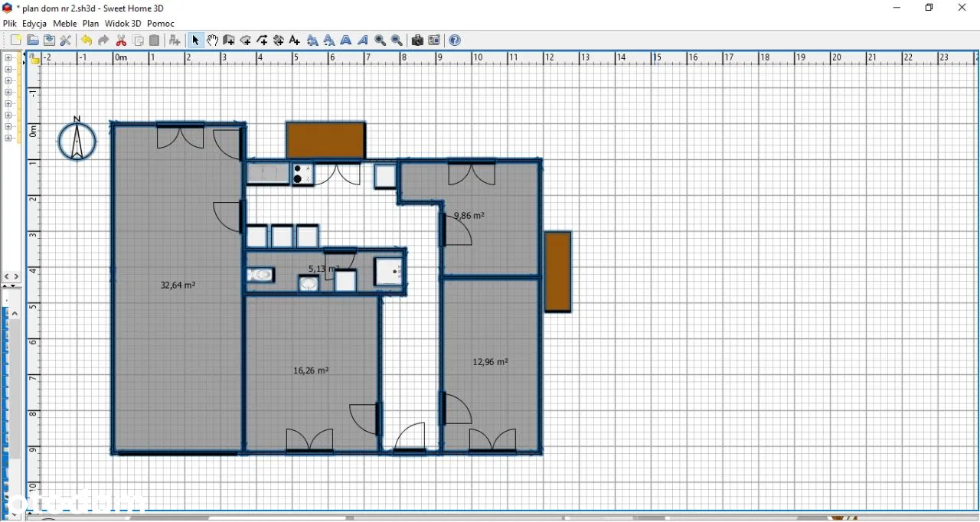Image resolution: width=980 pixels, height=522 pixels.
Task: Select the north compass rose on plan
Action: click(x=77, y=140)
